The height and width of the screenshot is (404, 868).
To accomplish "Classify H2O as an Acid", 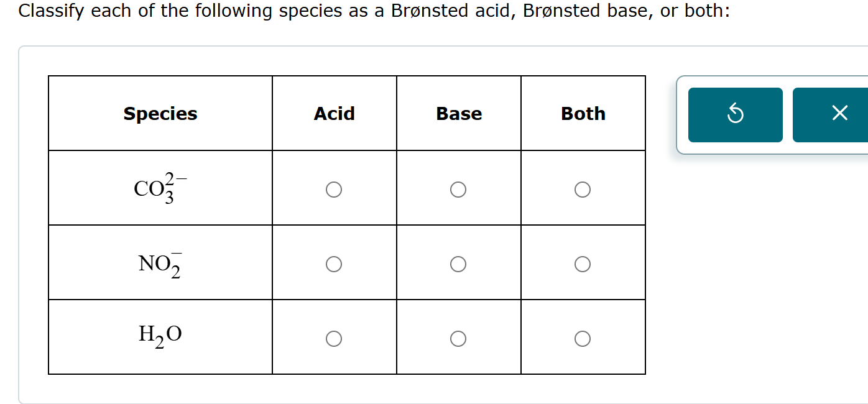I will point(334,338).
